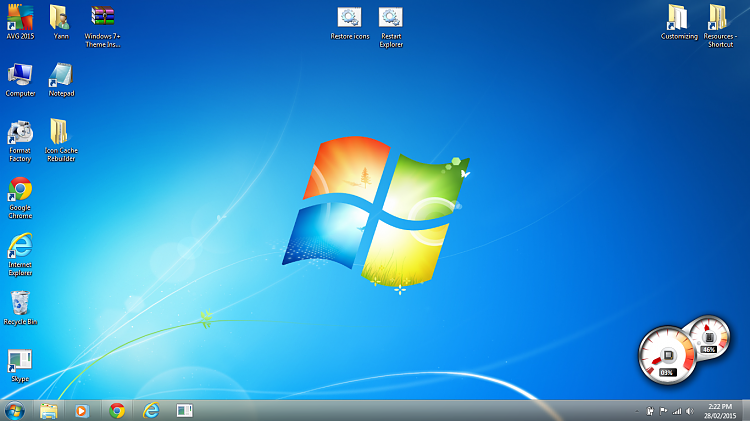Select the Skype desktop shortcut
750x421 pixels.
20,366
